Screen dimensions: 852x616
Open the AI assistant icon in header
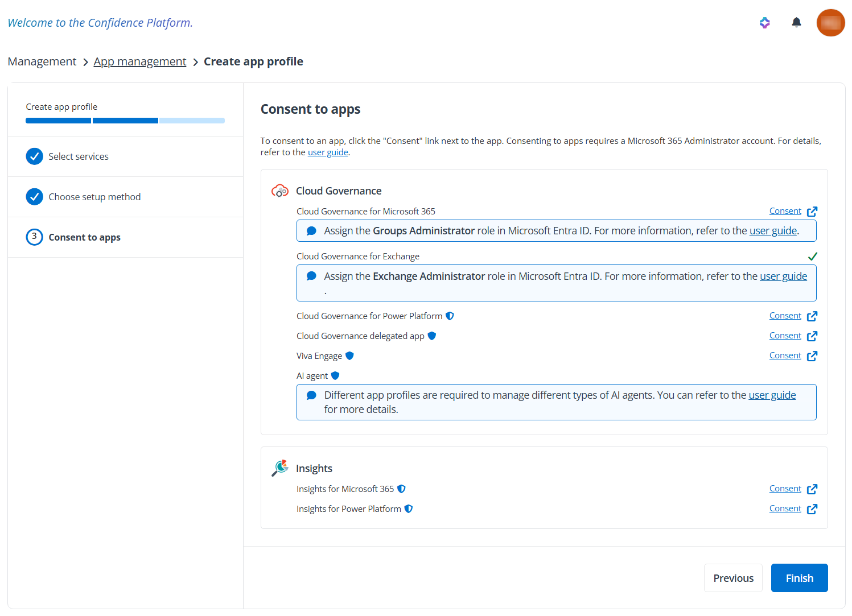click(764, 23)
